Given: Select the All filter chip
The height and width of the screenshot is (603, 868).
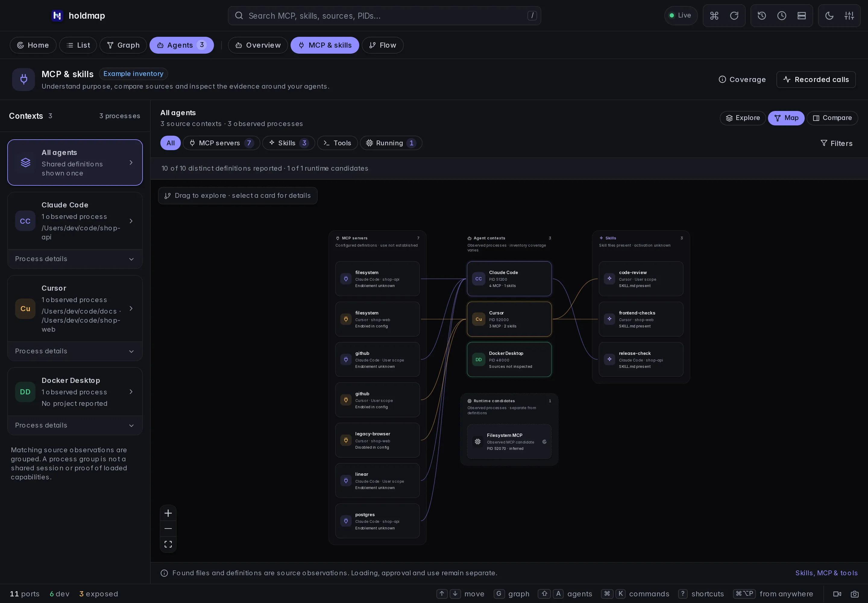Looking at the screenshot, I should (170, 143).
